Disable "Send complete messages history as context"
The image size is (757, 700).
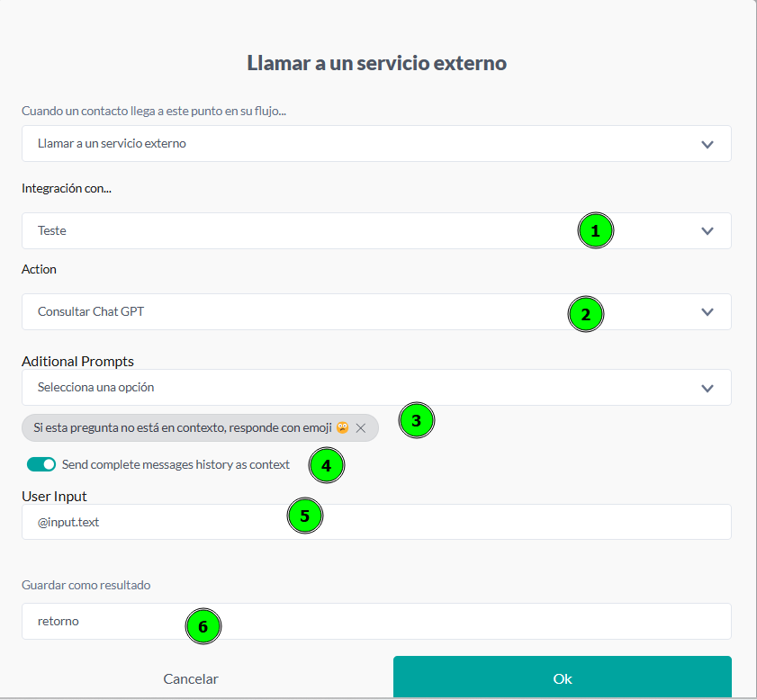click(x=39, y=464)
